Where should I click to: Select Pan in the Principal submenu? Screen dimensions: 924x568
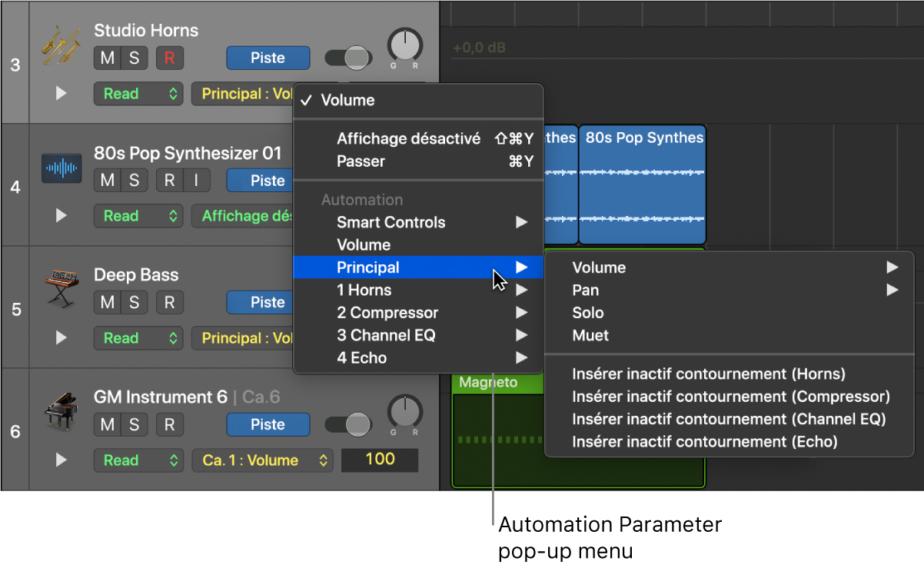pos(585,291)
